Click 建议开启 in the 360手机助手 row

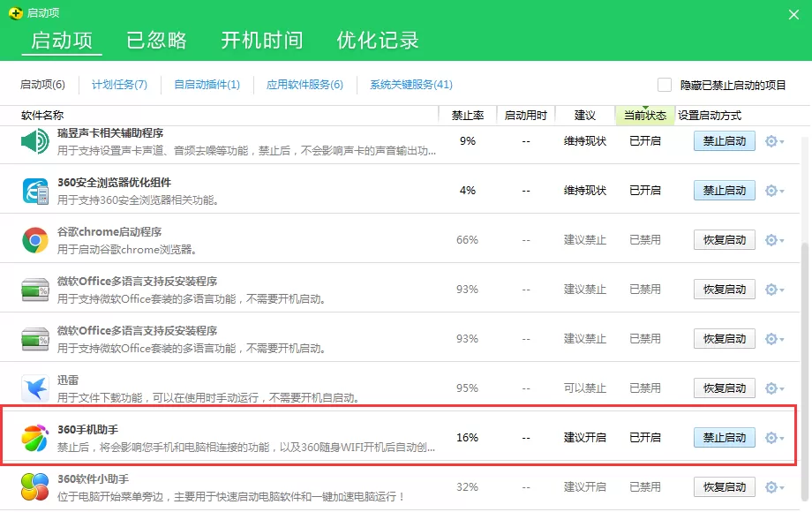584,438
